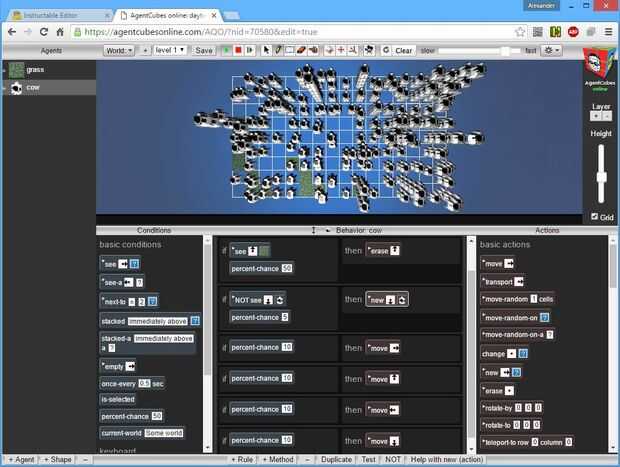This screenshot has height=467, width=620.
Task: Click the NOT button in bottom bar
Action: 392,459
